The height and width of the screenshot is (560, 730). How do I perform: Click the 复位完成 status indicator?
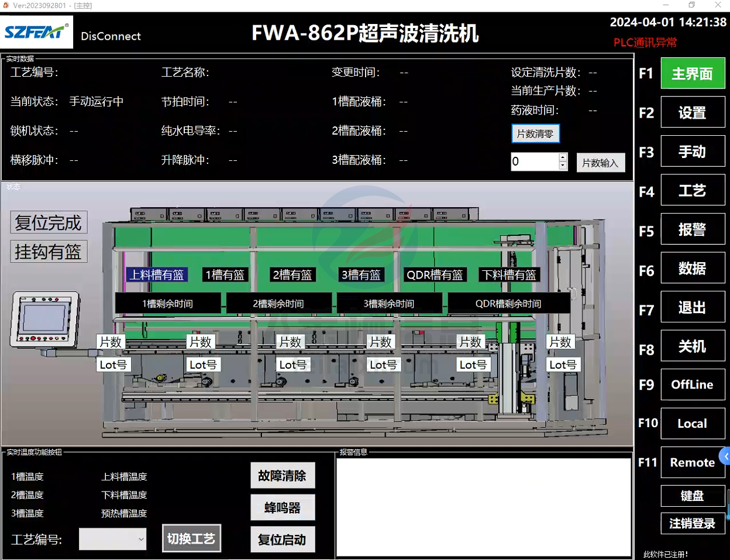pyautogui.click(x=49, y=222)
